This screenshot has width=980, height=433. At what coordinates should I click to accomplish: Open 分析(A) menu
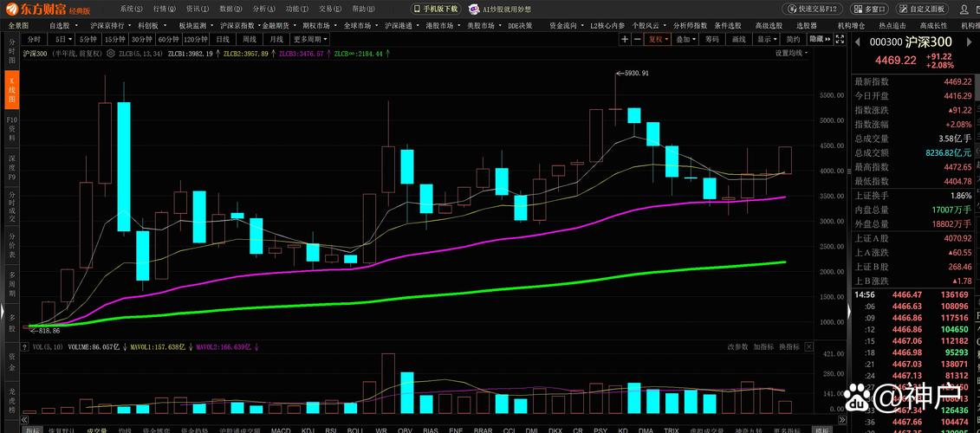pyautogui.click(x=263, y=9)
